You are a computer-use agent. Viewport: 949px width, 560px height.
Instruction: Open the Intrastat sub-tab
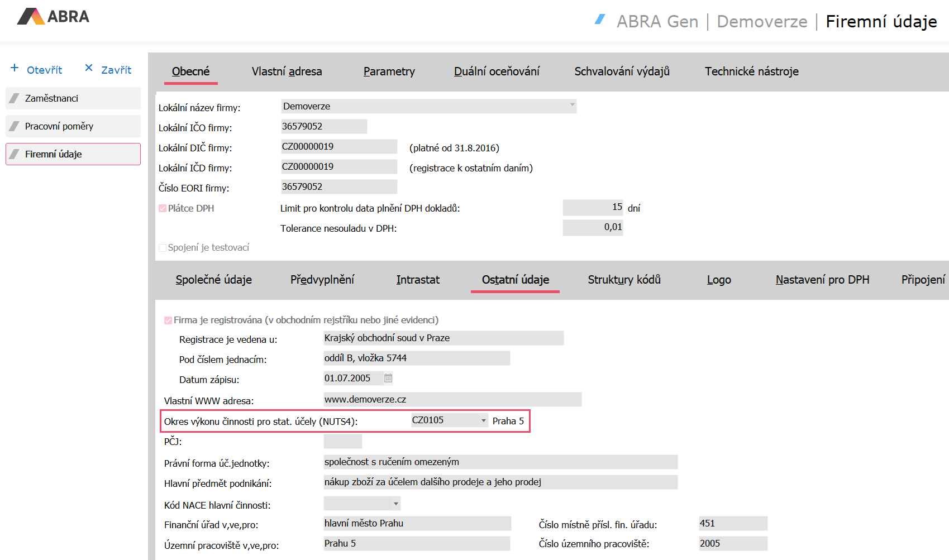(x=418, y=280)
